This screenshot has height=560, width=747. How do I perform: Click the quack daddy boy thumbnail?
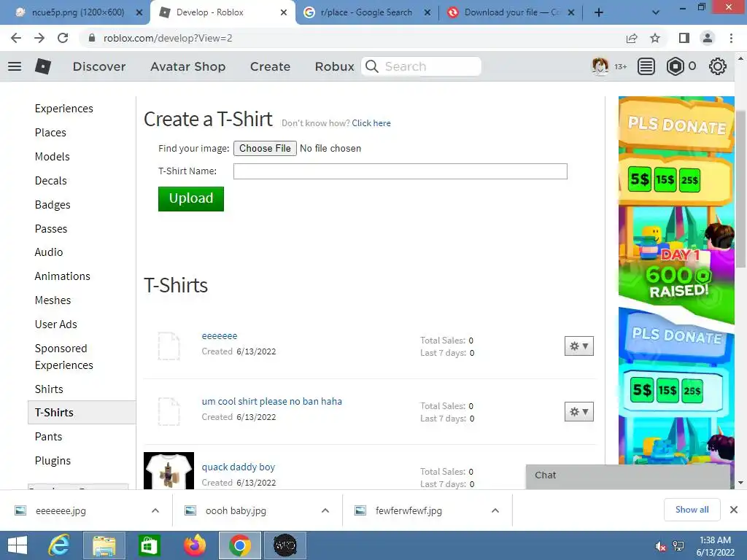pyautogui.click(x=169, y=470)
